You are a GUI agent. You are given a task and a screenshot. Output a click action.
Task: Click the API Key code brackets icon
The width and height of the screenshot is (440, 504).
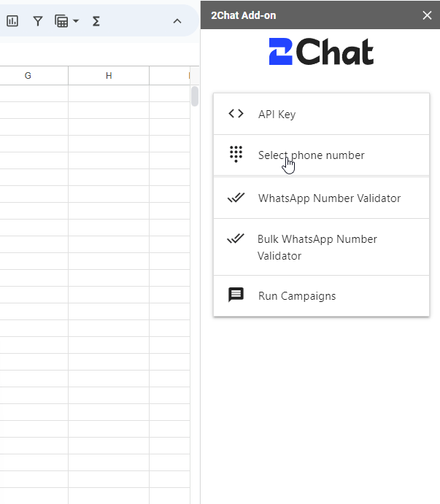tap(236, 114)
